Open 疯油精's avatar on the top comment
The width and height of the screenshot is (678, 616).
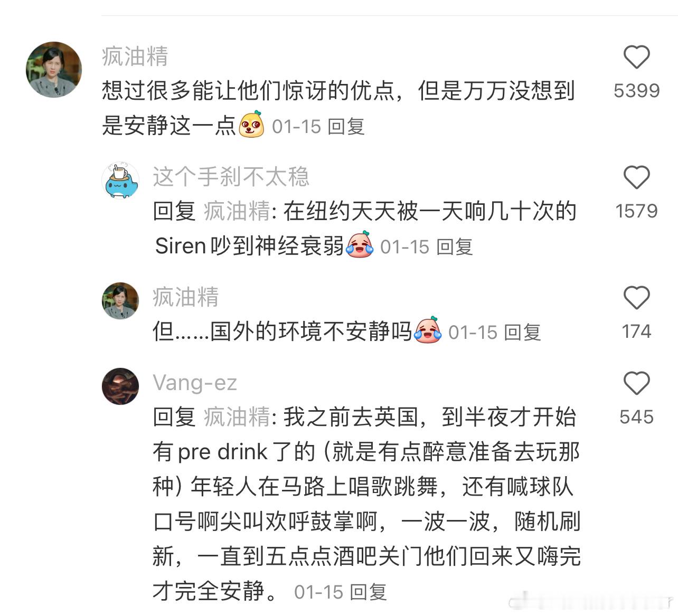(x=54, y=70)
